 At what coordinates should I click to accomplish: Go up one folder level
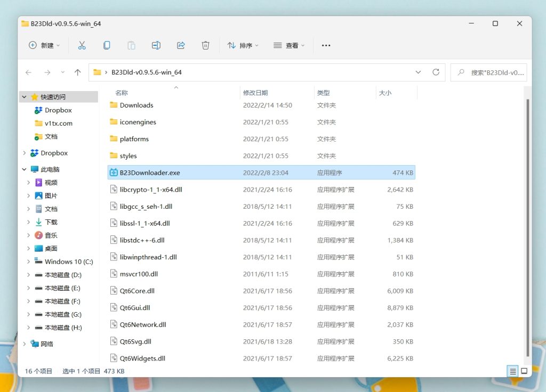point(77,72)
